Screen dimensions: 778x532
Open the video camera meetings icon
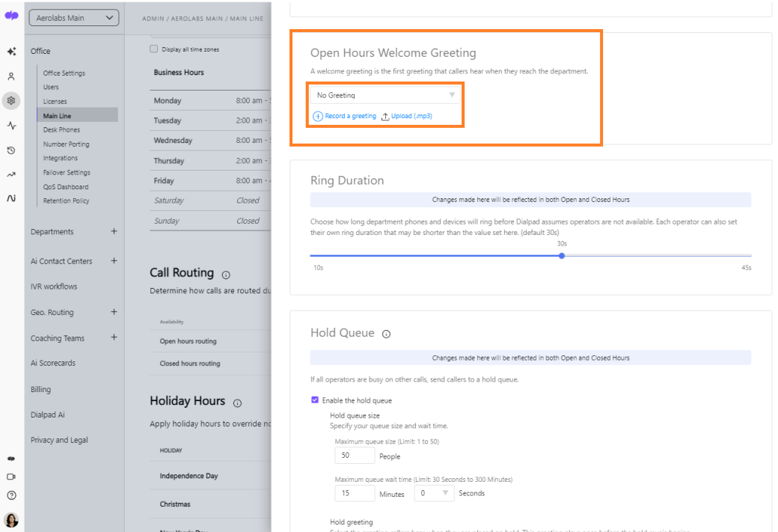[11, 477]
